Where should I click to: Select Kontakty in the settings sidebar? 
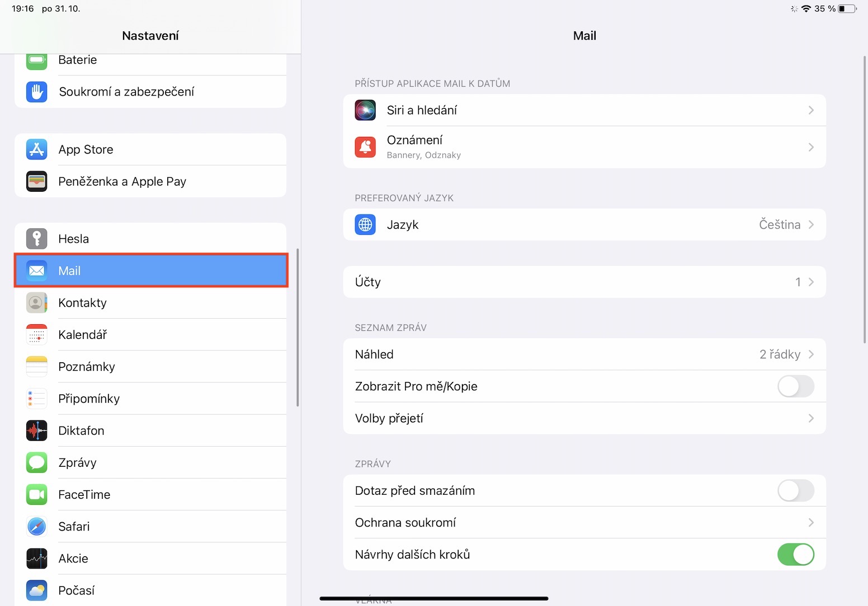pyautogui.click(x=83, y=303)
